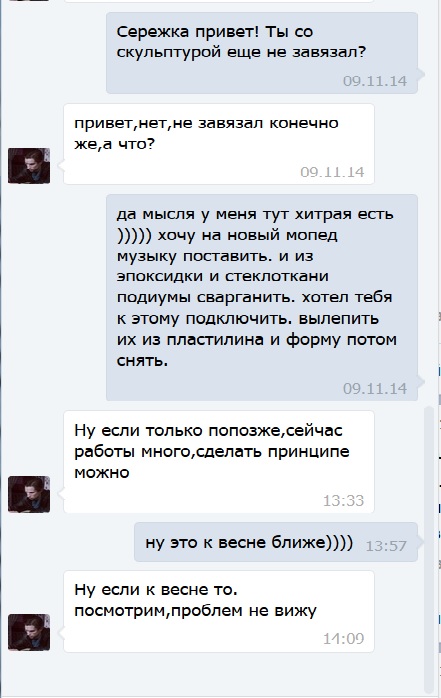Select the 'ну это к весне ближе))))' message
The image size is (441, 698).
[x=276, y=542]
